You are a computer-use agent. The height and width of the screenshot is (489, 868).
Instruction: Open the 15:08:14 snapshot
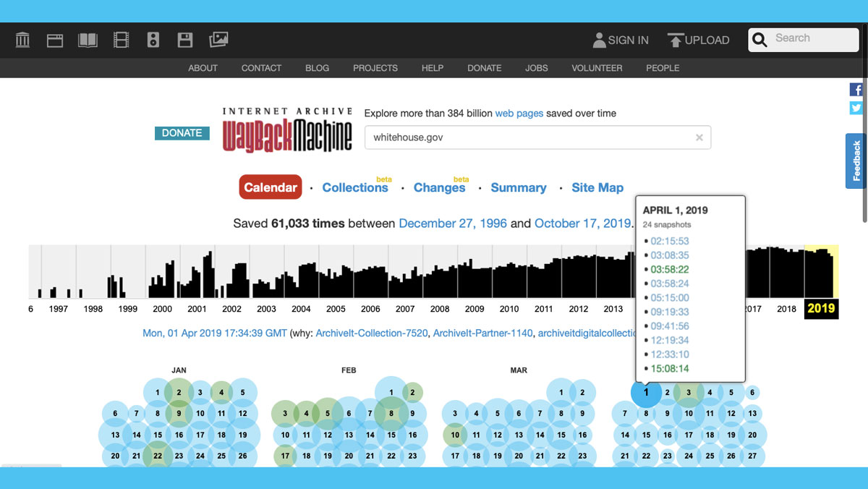tap(670, 368)
